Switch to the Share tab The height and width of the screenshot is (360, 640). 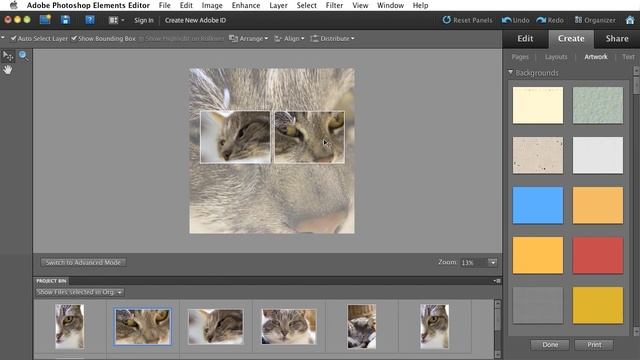617,38
